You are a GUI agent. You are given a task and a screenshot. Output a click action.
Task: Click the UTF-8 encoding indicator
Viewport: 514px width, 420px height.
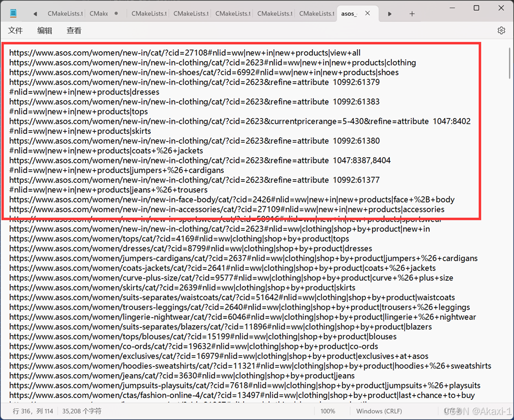click(x=453, y=411)
